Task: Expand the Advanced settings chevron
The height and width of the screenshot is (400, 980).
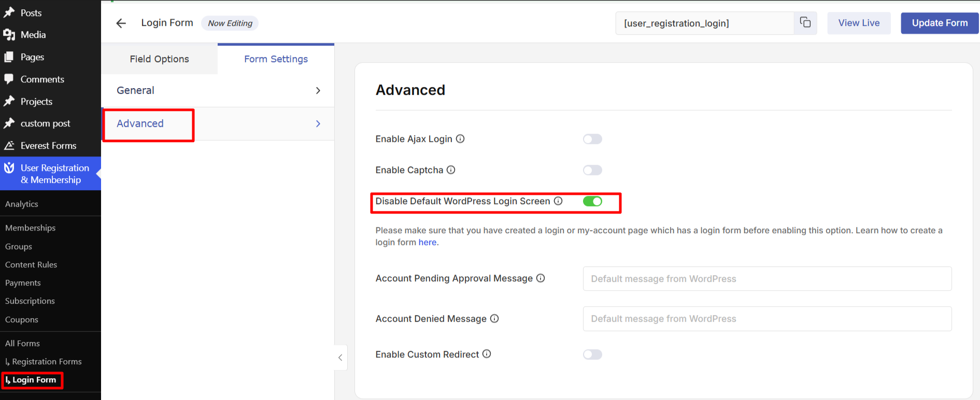Action: (318, 124)
